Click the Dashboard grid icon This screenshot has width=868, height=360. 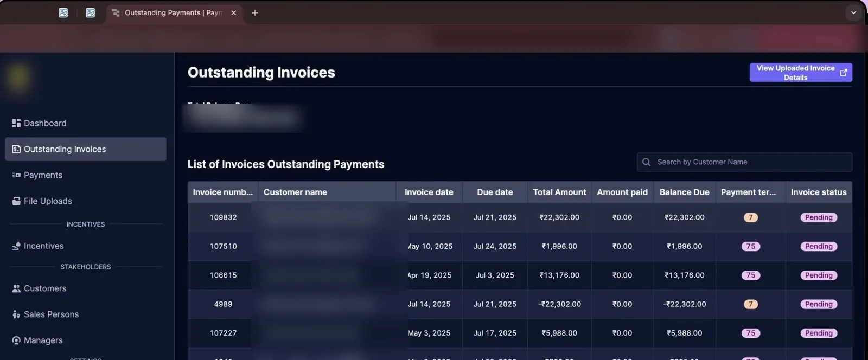point(16,123)
